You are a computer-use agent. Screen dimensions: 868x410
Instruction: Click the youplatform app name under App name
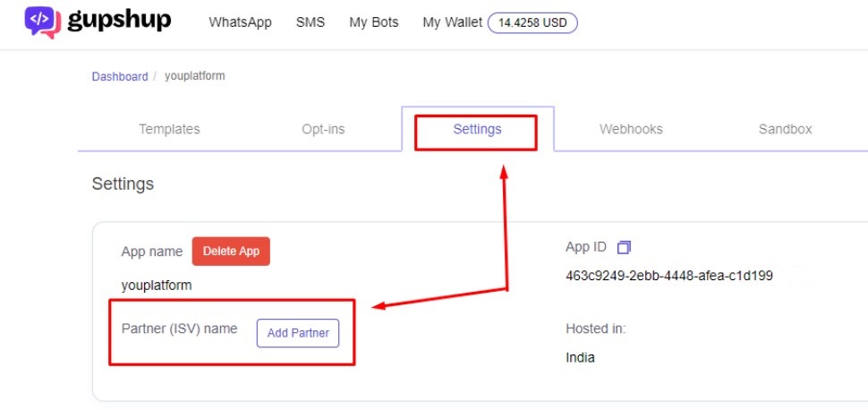tap(157, 286)
